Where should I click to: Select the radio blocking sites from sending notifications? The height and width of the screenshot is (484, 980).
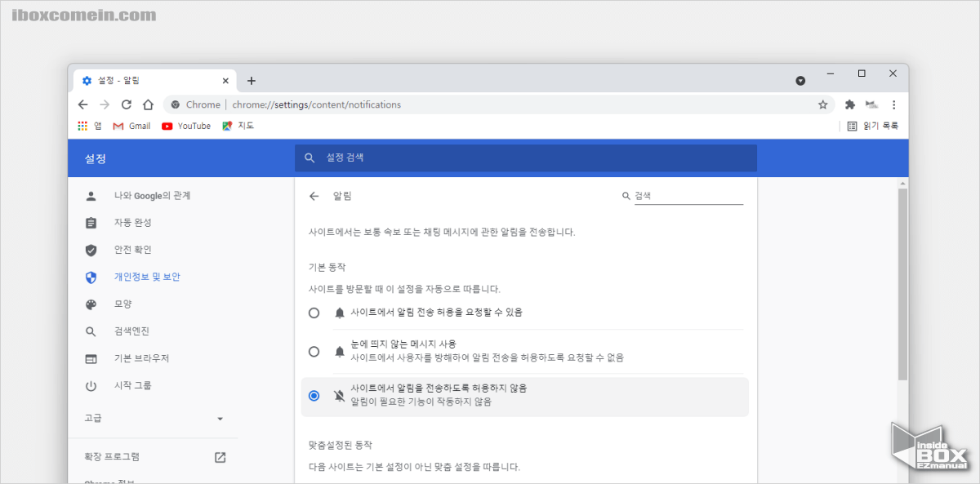point(314,395)
